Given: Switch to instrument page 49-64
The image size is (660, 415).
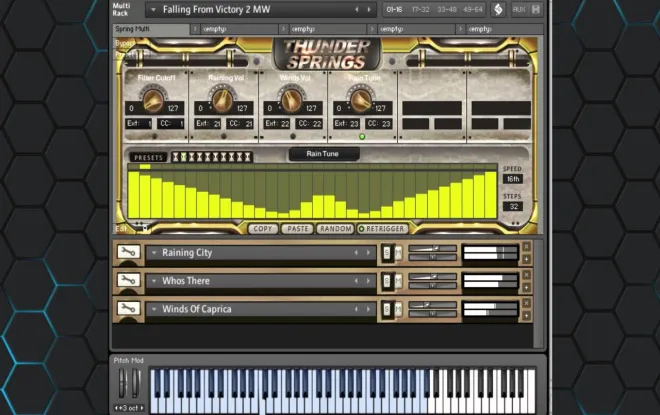Looking at the screenshot, I should (x=473, y=9).
